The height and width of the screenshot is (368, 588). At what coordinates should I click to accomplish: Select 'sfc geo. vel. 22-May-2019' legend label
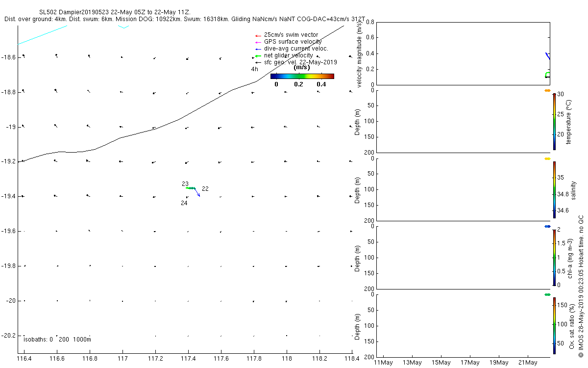point(300,62)
